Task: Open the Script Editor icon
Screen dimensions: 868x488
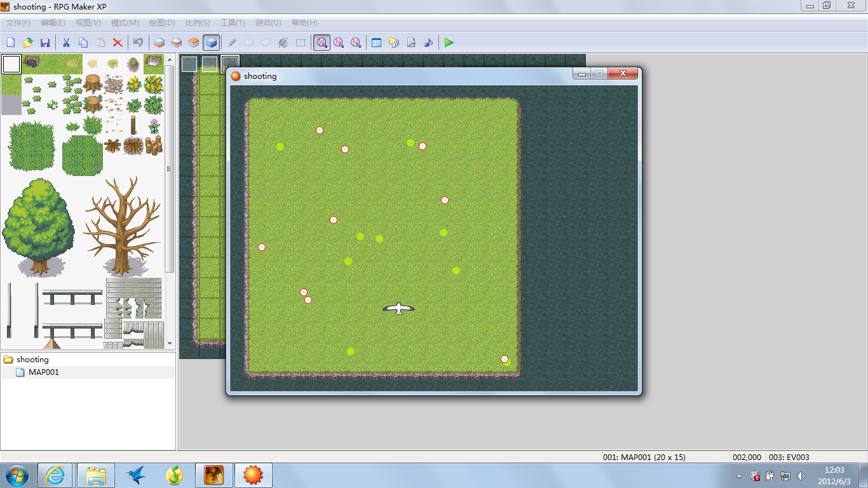Action: click(x=411, y=43)
